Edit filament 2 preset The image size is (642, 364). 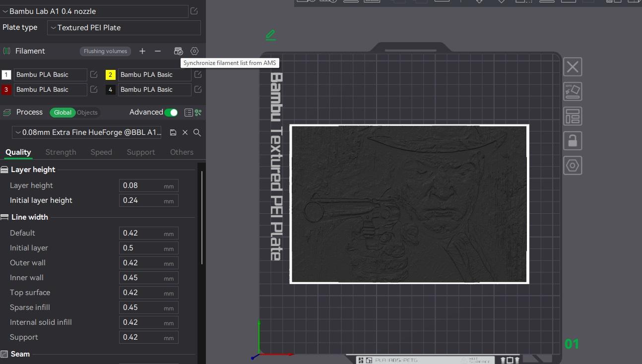(x=198, y=74)
